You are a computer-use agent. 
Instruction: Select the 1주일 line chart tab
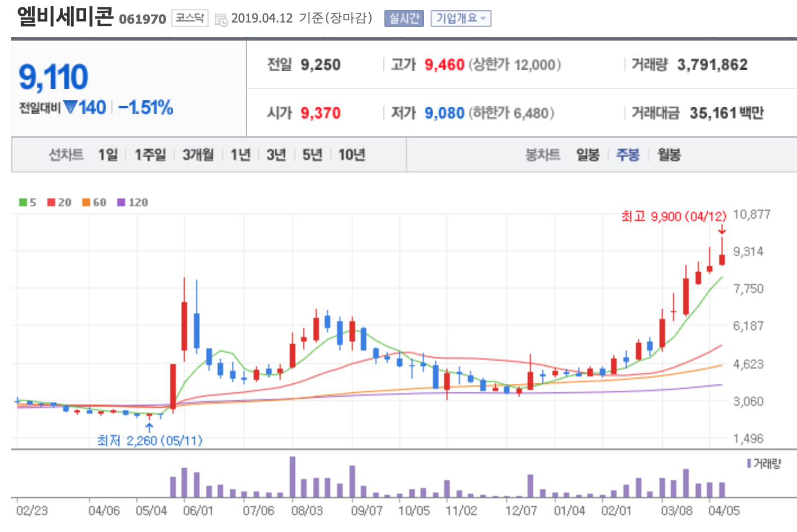point(150,154)
